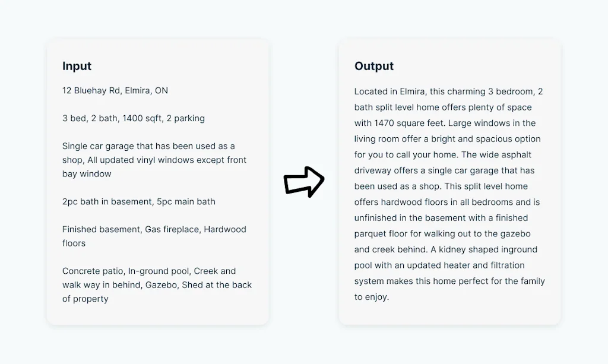The width and height of the screenshot is (608, 364).
Task: Click the 3 bed, 2 bath specs line
Action: point(133,118)
